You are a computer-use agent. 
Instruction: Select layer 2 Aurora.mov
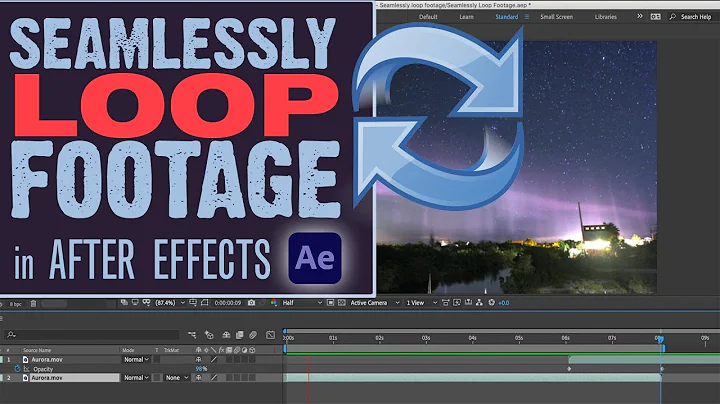click(47, 378)
